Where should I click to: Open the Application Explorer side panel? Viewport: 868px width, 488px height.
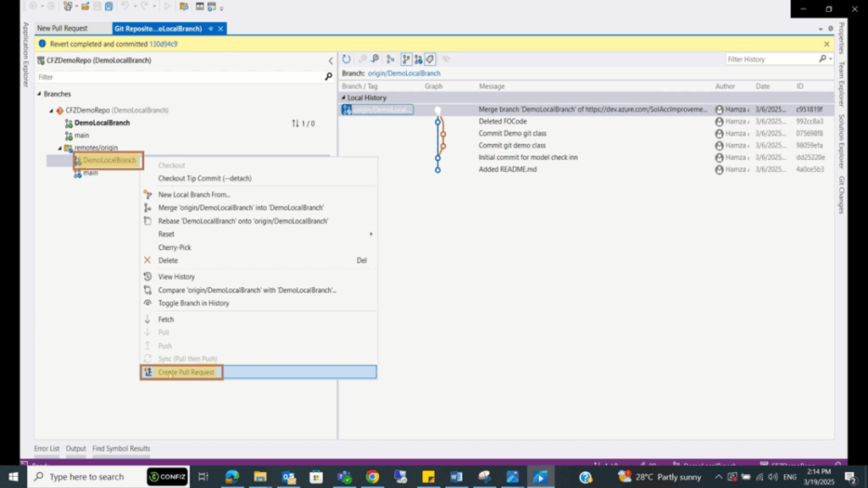[25, 55]
